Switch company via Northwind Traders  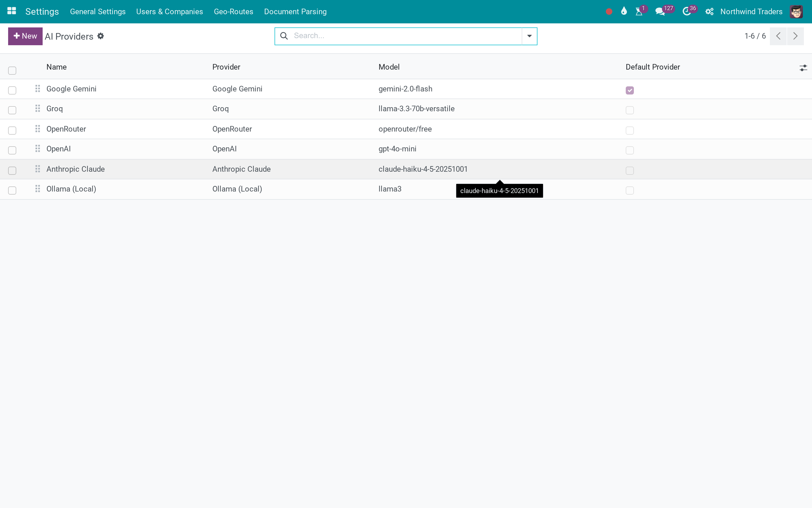tap(751, 12)
